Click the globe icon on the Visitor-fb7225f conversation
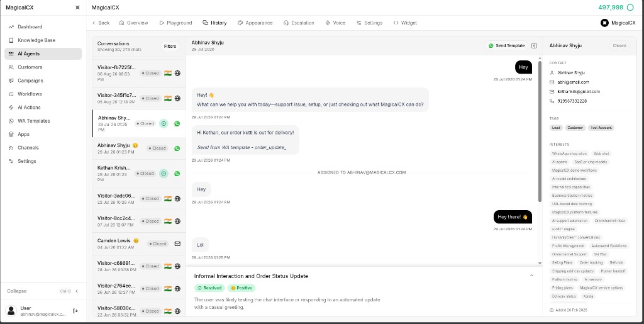This screenshot has width=644, height=324. [x=177, y=73]
